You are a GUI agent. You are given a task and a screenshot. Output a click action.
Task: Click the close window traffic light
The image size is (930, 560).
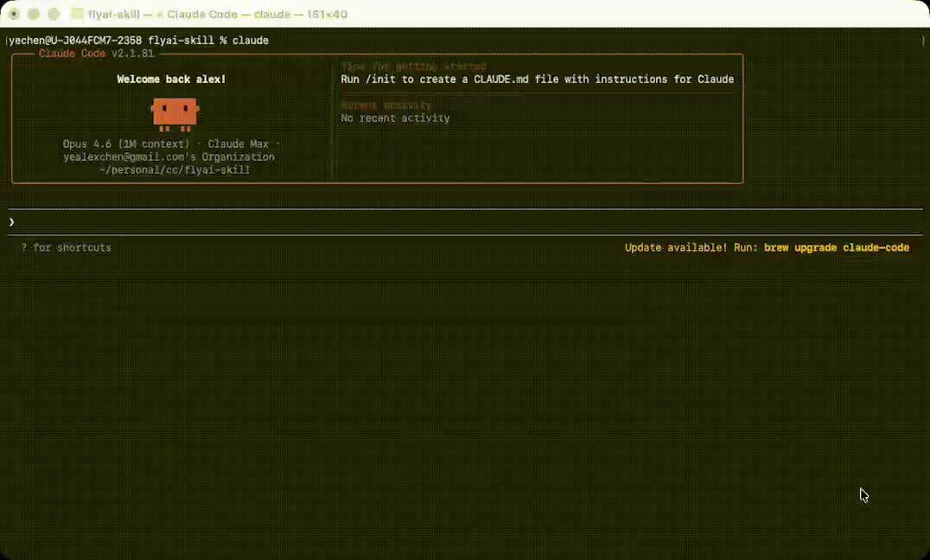tap(14, 15)
